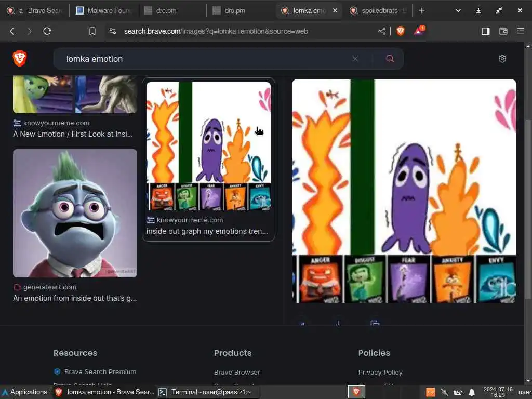532x399 pixels.
Task: Switch to the first dro.pm tab
Action: [172, 10]
